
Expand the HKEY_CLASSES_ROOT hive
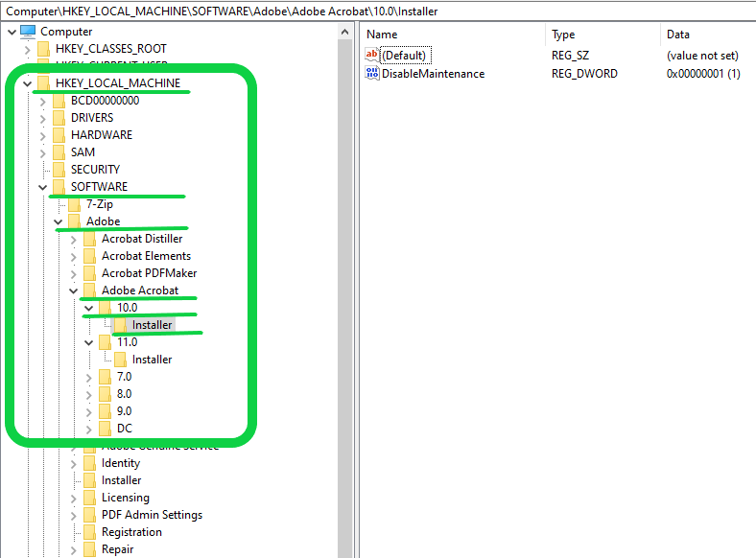click(x=28, y=49)
